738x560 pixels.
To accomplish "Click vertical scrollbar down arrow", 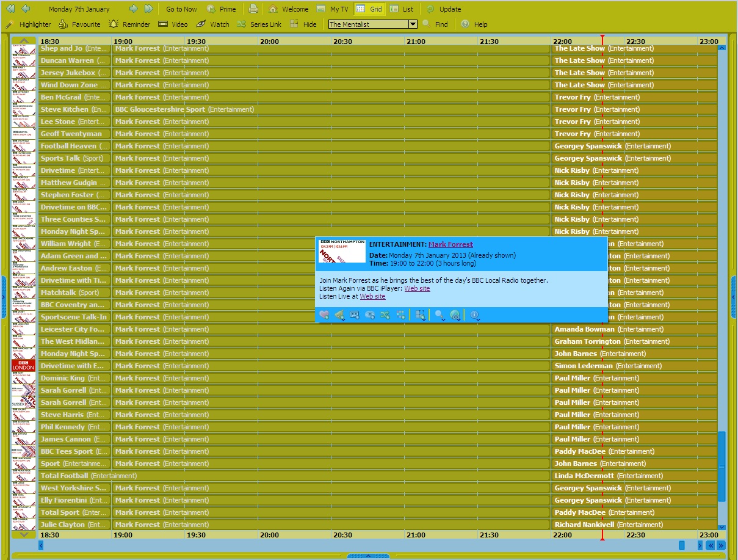I will coord(722,527).
